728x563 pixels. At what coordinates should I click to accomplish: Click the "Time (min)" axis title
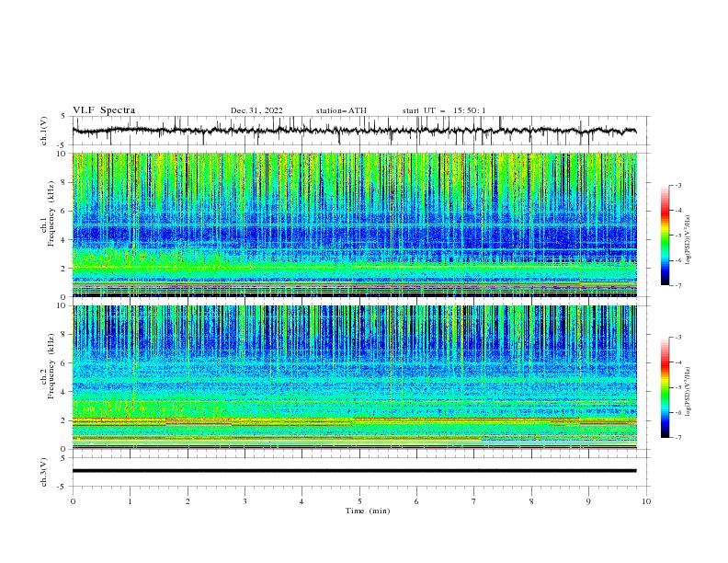[368, 511]
